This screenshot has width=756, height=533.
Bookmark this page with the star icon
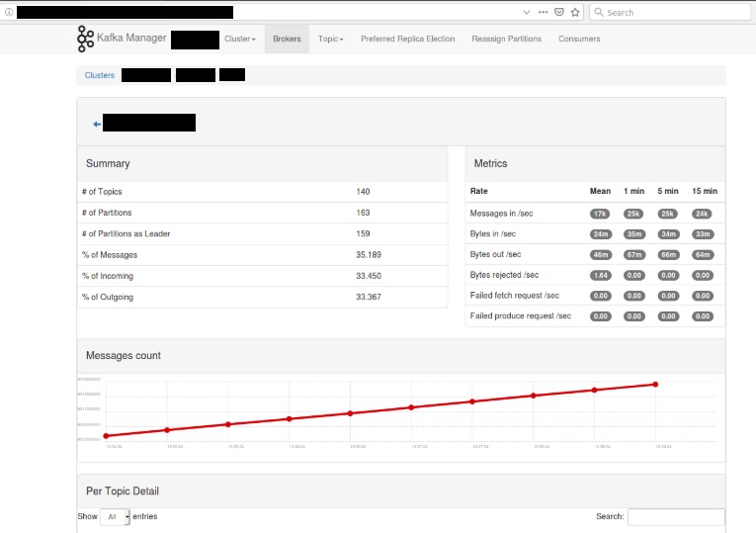(x=575, y=13)
